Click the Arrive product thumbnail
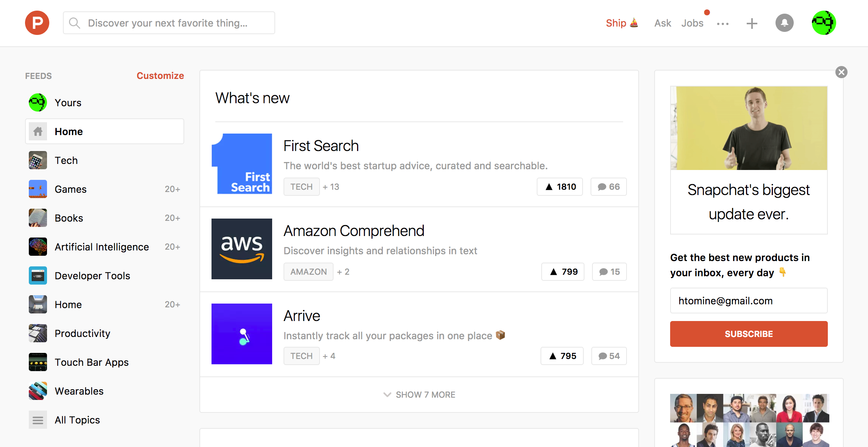 tap(242, 334)
